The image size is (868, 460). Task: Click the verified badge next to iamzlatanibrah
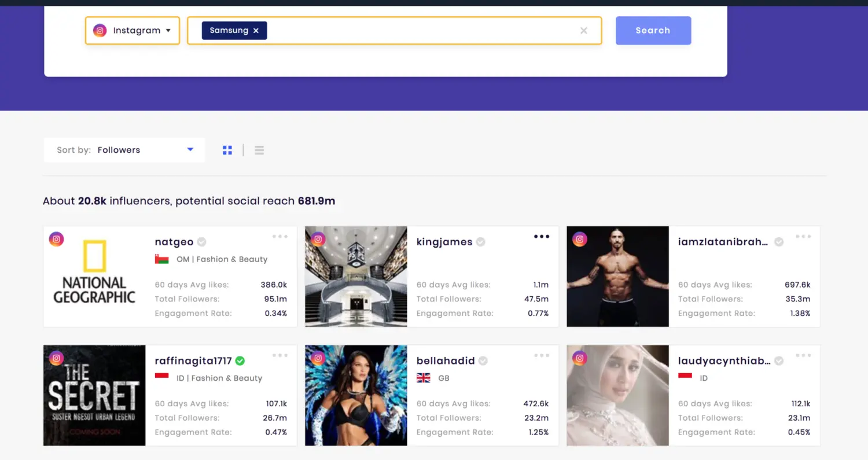[x=779, y=242]
